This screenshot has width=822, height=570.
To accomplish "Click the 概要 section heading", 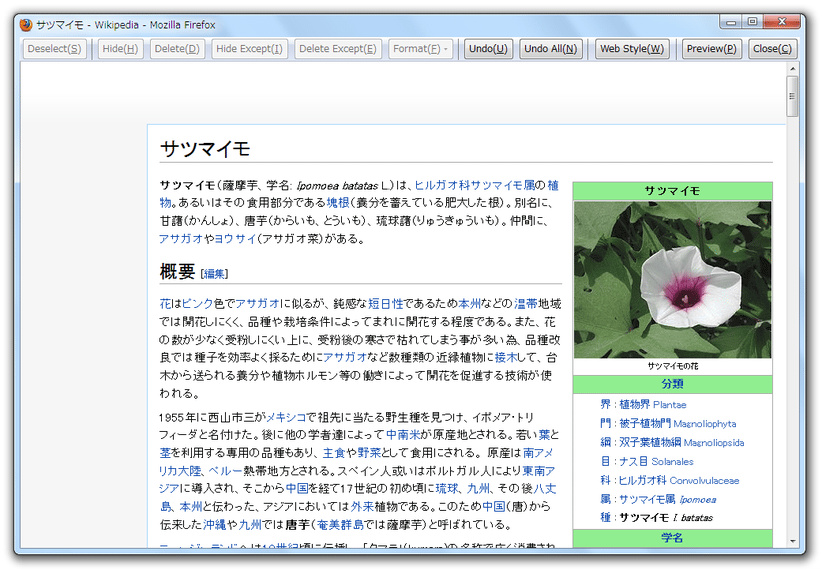I will [177, 272].
